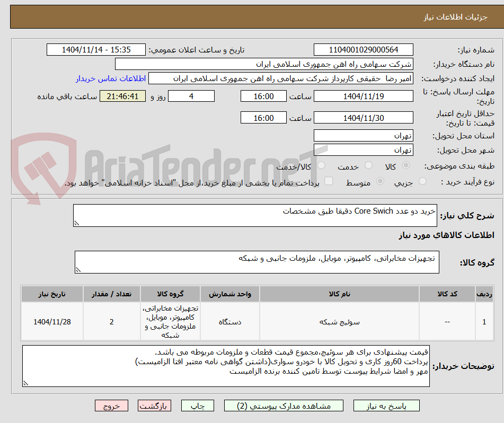Image resolution: width=504 pixels, height=423 pixels.
Task: Click the گروه کالا text area
Action: tap(257, 262)
